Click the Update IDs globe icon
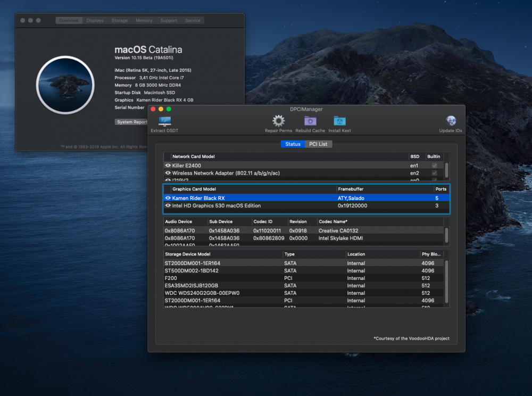The image size is (532, 396). click(x=451, y=121)
